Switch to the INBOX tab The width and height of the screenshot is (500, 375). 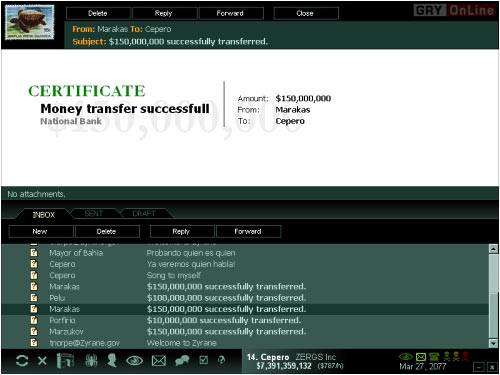(43, 215)
